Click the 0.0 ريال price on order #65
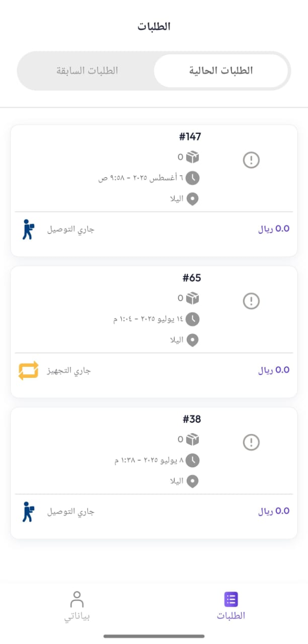Image resolution: width=308 pixels, height=644 pixels. 273,370
